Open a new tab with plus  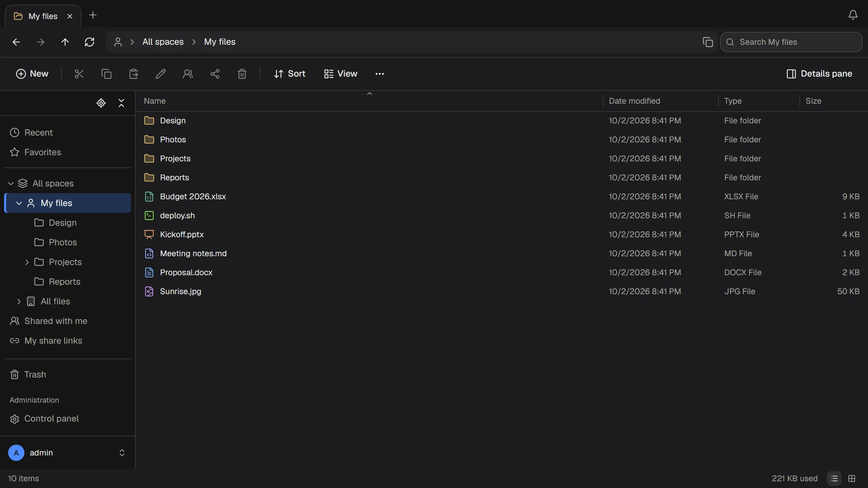93,15
